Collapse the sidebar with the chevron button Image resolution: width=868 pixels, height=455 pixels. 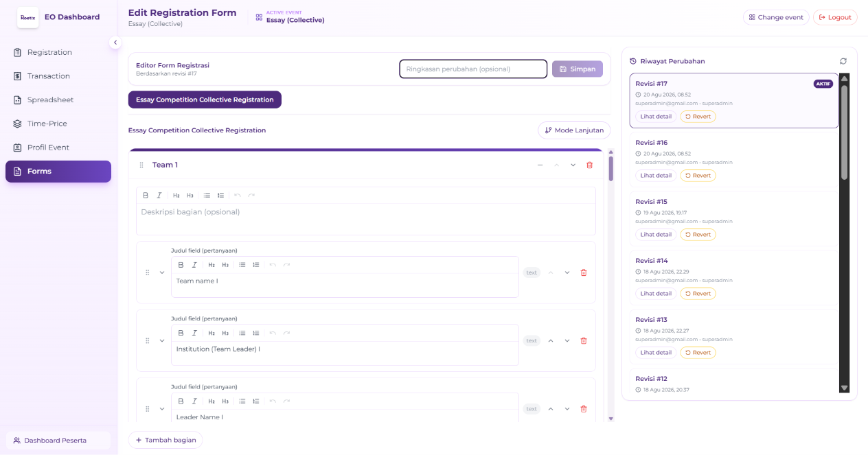[x=115, y=43]
